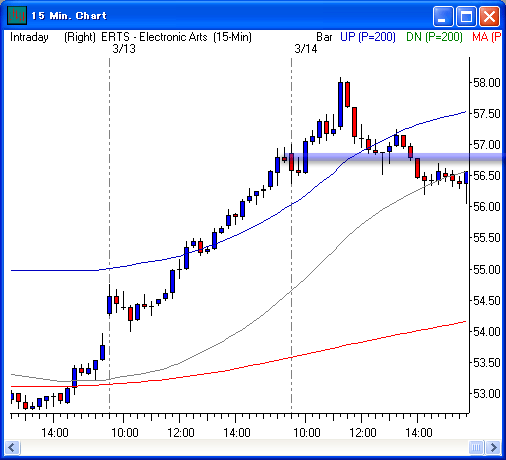Image resolution: width=506 pixels, height=460 pixels.
Task: Click the '3/14' date label
Action: [306, 49]
